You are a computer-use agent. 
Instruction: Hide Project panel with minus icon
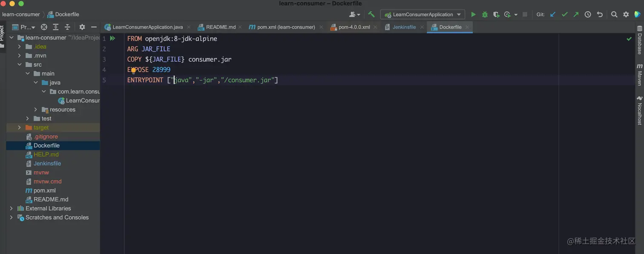[94, 27]
